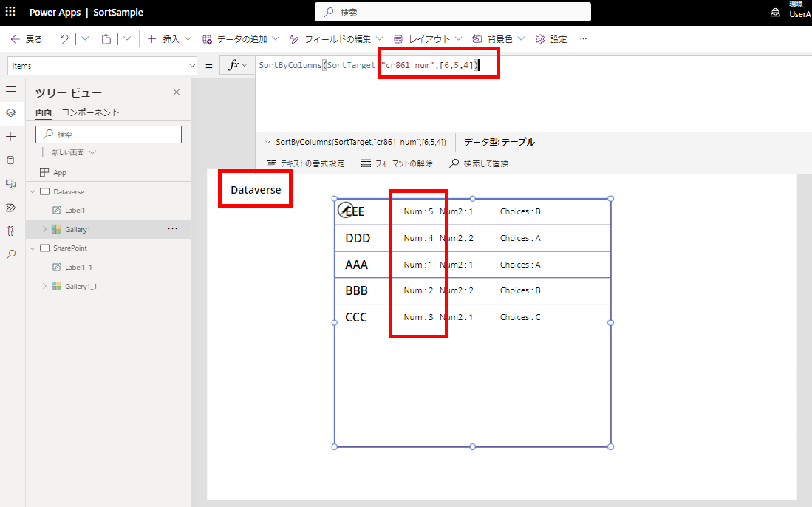Open the app launcher waffle icon
Image resolution: width=812 pixels, height=507 pixels.
(10, 11)
